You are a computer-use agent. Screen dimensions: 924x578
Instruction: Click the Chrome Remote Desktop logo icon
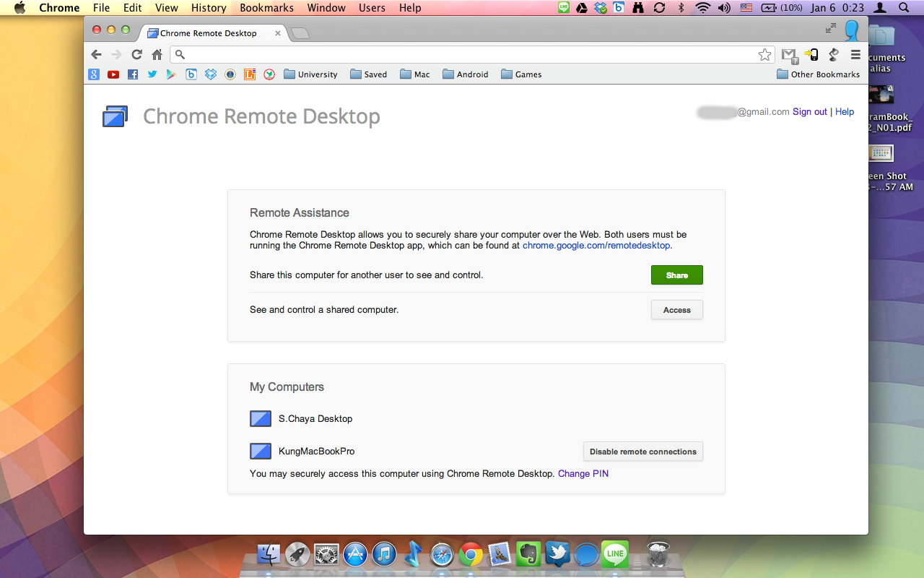(x=115, y=116)
